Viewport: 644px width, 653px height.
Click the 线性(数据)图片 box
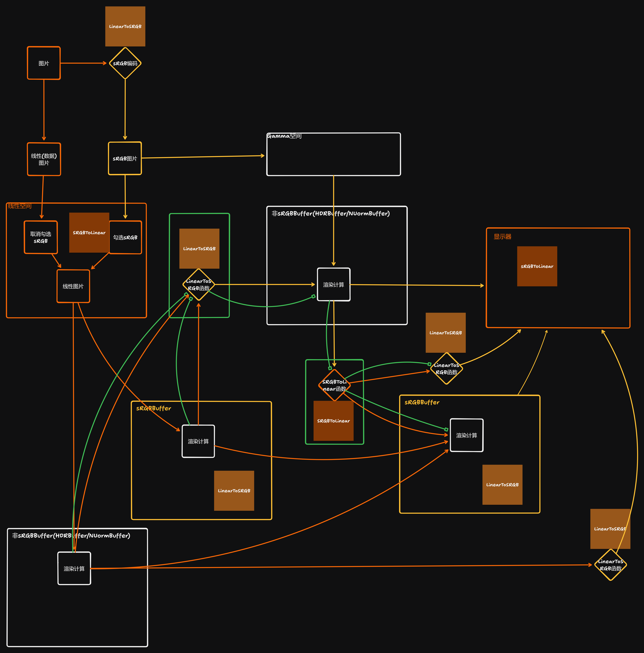click(44, 159)
